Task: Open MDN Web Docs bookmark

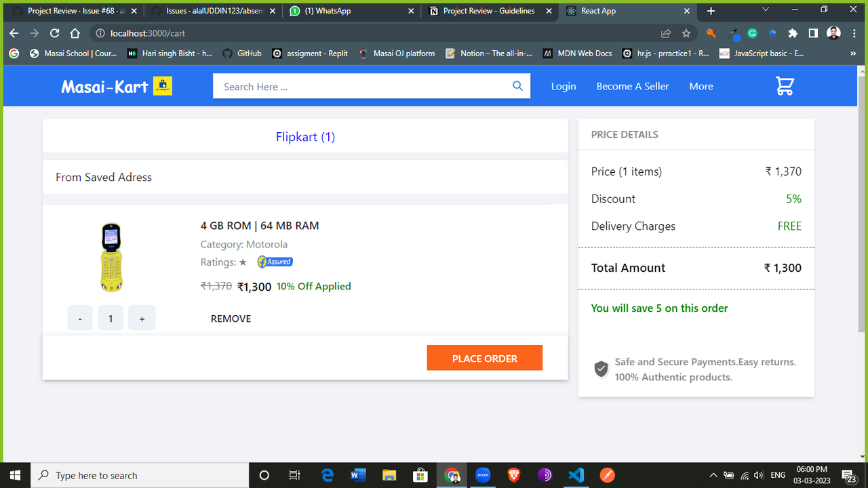Action: coord(577,53)
